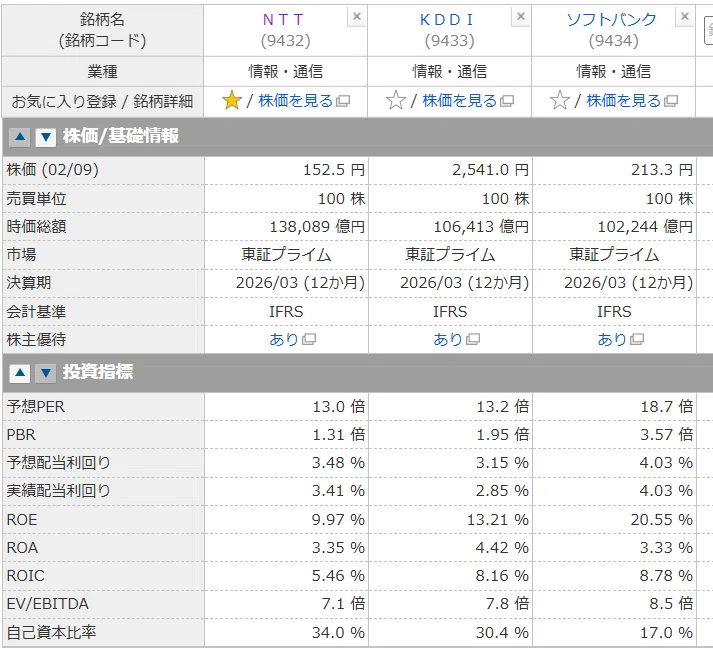Click the 予想配当利回り row label
713x651 pixels.
[x=59, y=462]
